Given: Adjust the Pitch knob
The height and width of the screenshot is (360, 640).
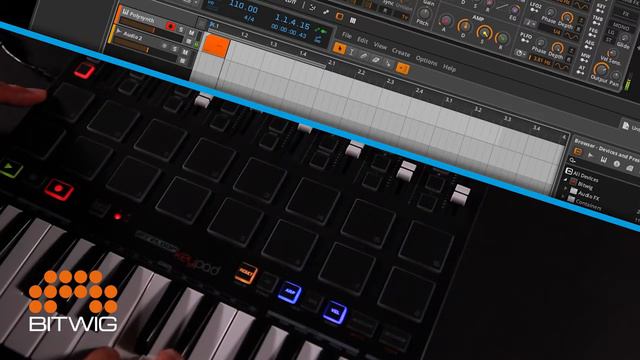Looking at the screenshot, I should point(424,13).
